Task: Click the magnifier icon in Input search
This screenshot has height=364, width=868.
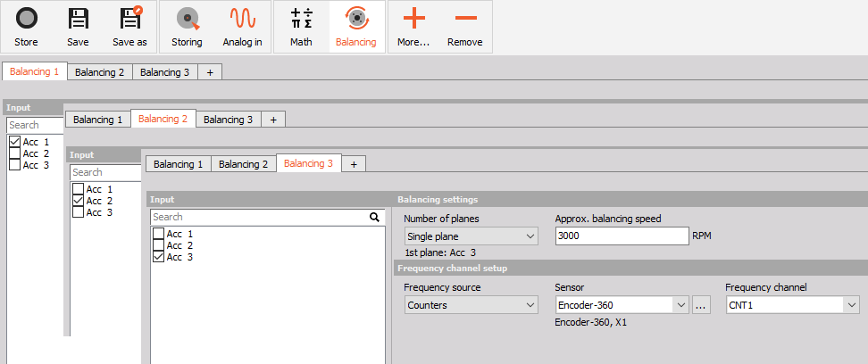Action: [x=375, y=217]
